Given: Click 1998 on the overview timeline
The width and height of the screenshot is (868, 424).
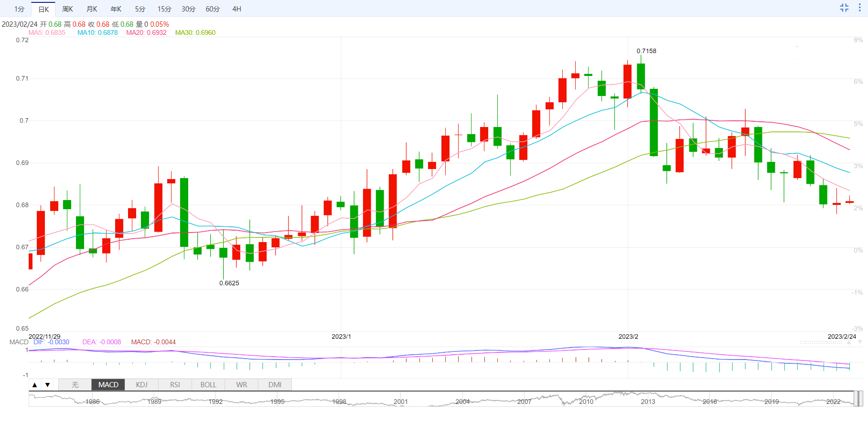Looking at the screenshot, I should [339, 402].
